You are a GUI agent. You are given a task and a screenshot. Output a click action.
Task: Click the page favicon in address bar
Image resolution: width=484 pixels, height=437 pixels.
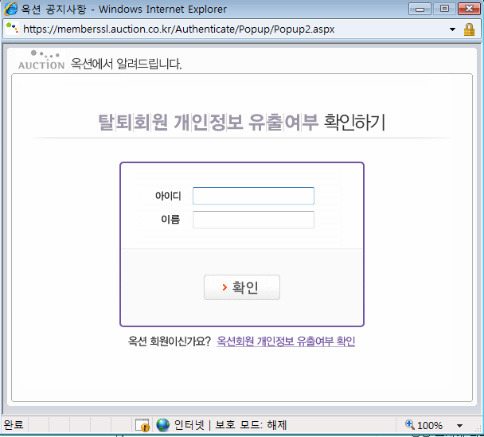(x=12, y=29)
